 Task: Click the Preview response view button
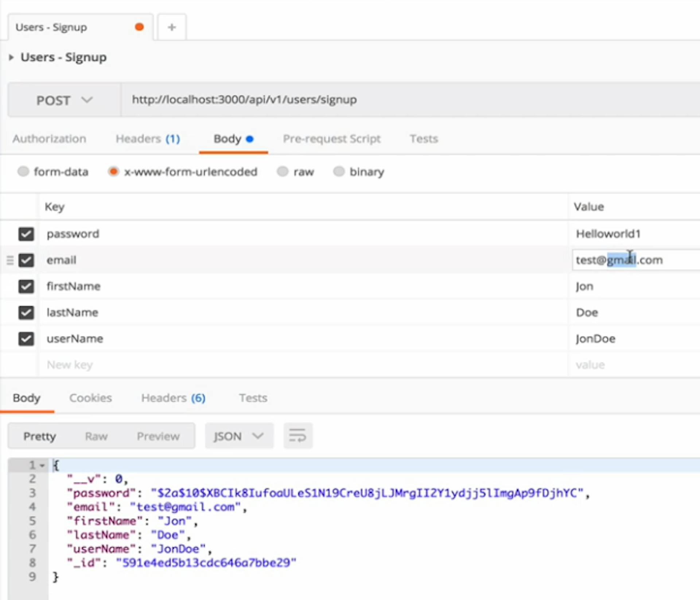(158, 436)
